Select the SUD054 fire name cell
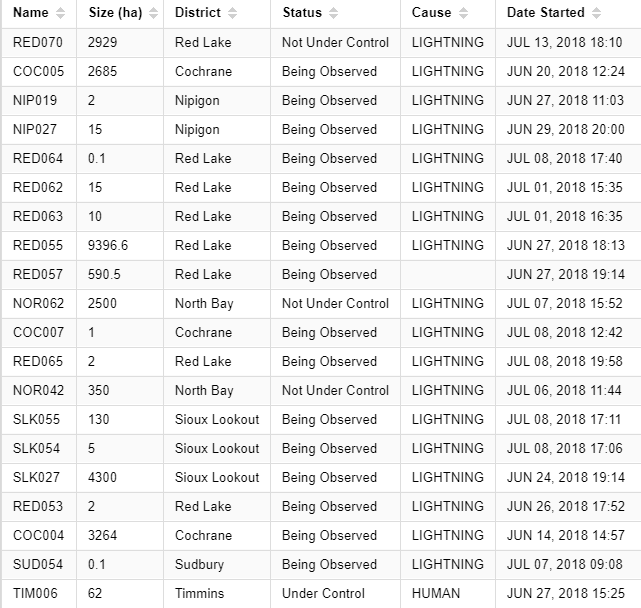 coord(38,565)
